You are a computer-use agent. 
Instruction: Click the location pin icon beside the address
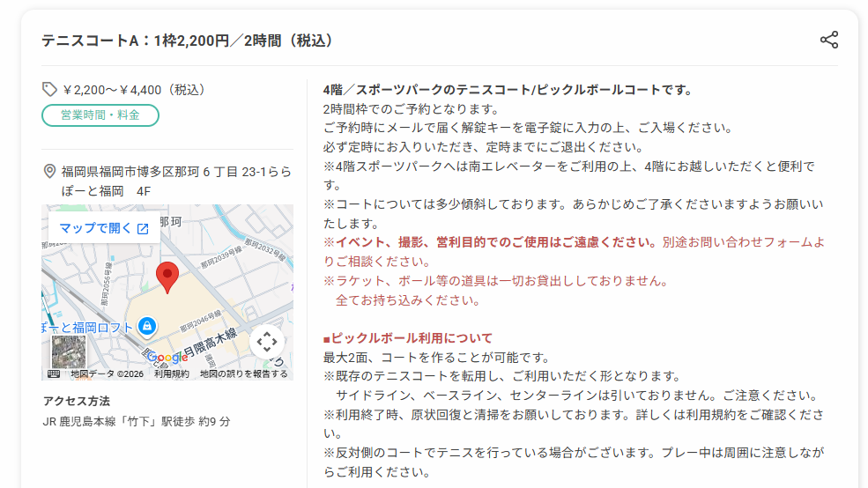tap(49, 172)
